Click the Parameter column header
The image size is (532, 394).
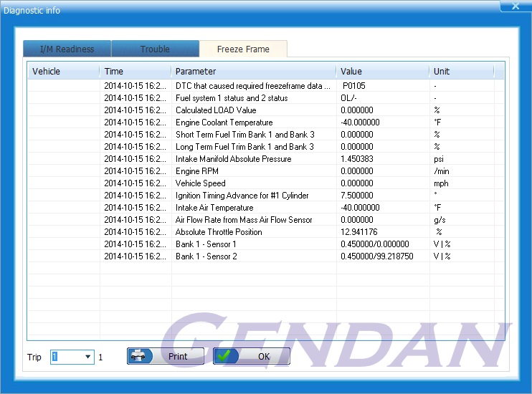click(253, 71)
